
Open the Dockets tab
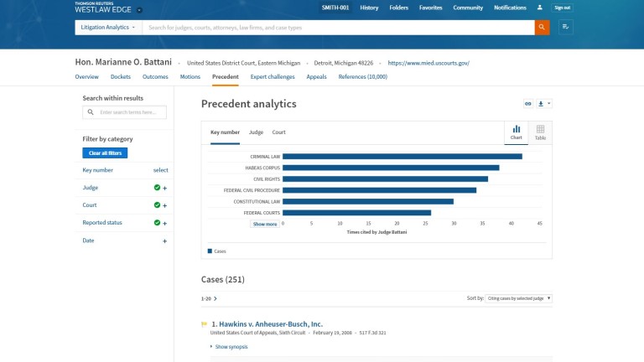[x=121, y=76]
